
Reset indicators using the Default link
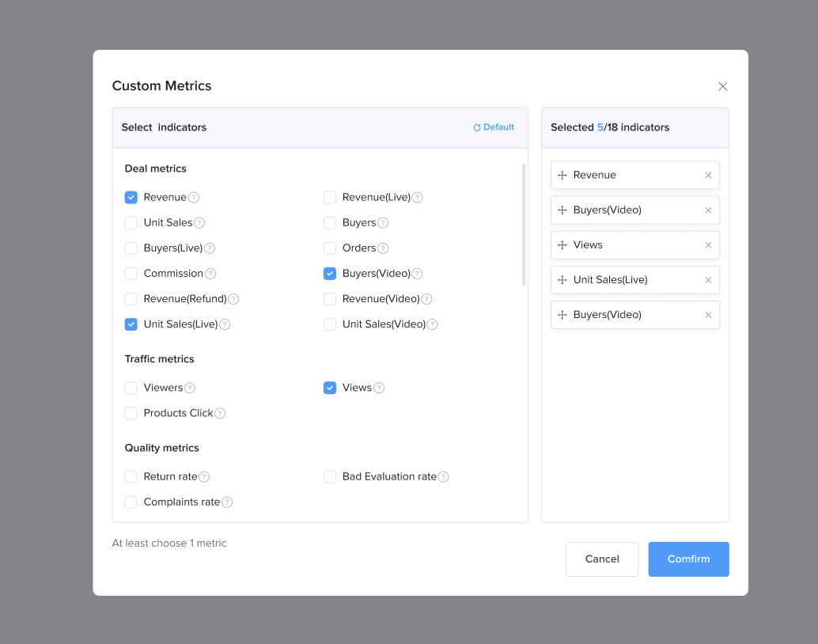494,127
